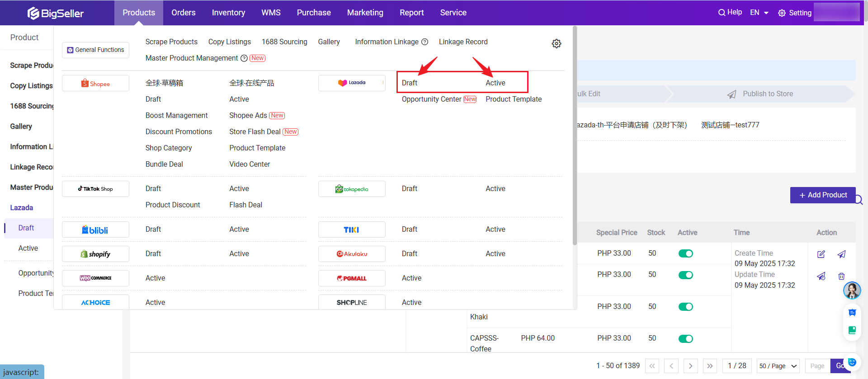Open the mega menu settings gear
Image resolution: width=868 pixels, height=379 pixels.
[x=557, y=43]
